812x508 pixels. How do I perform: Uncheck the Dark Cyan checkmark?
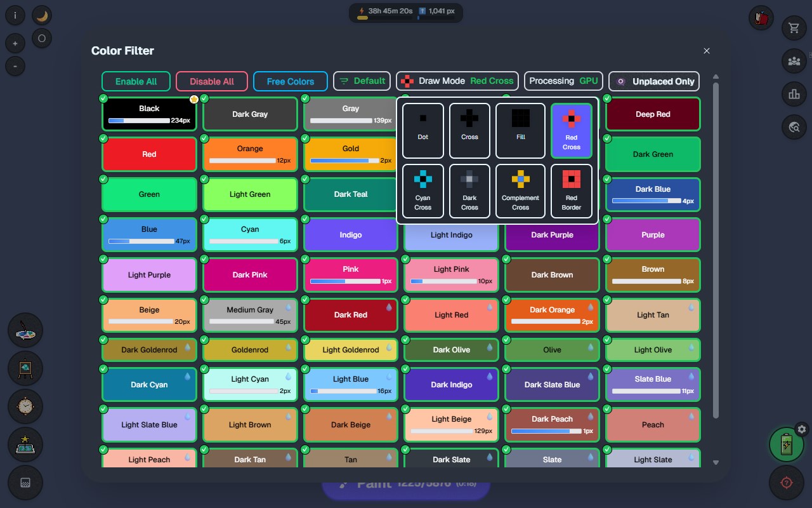point(103,369)
